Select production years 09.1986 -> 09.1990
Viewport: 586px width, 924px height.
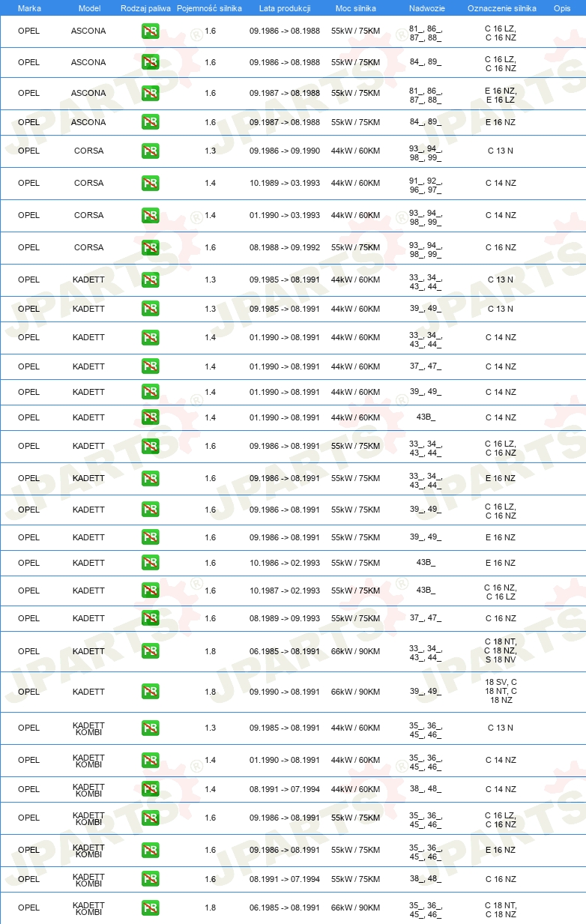click(x=285, y=151)
